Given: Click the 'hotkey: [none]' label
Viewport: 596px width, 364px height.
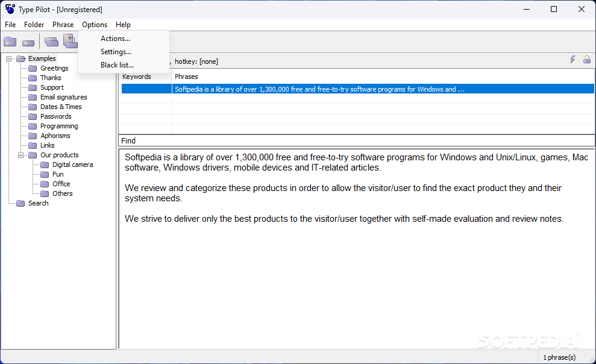Looking at the screenshot, I should pos(196,61).
